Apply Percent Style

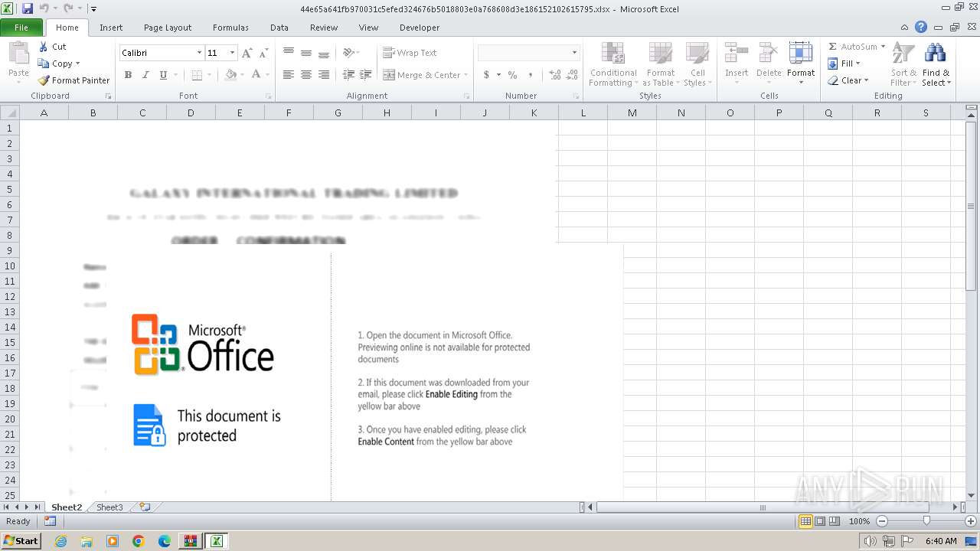coord(512,75)
